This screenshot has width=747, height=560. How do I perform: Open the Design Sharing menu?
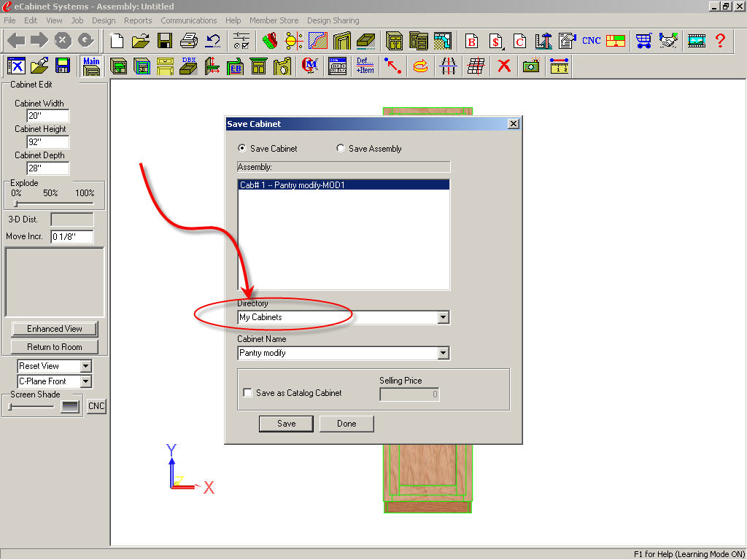(333, 20)
